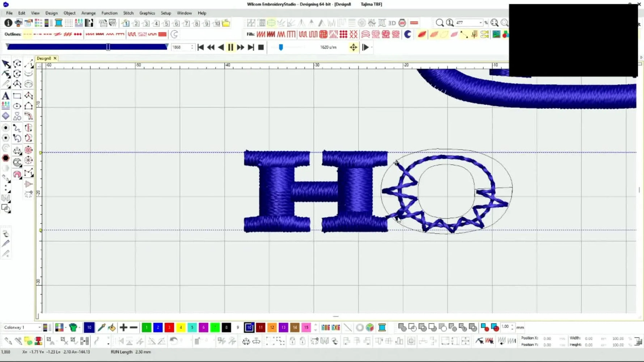Image resolution: width=644 pixels, height=362 pixels.
Task: Select magenta color swatch 6
Action: [x=203, y=328]
